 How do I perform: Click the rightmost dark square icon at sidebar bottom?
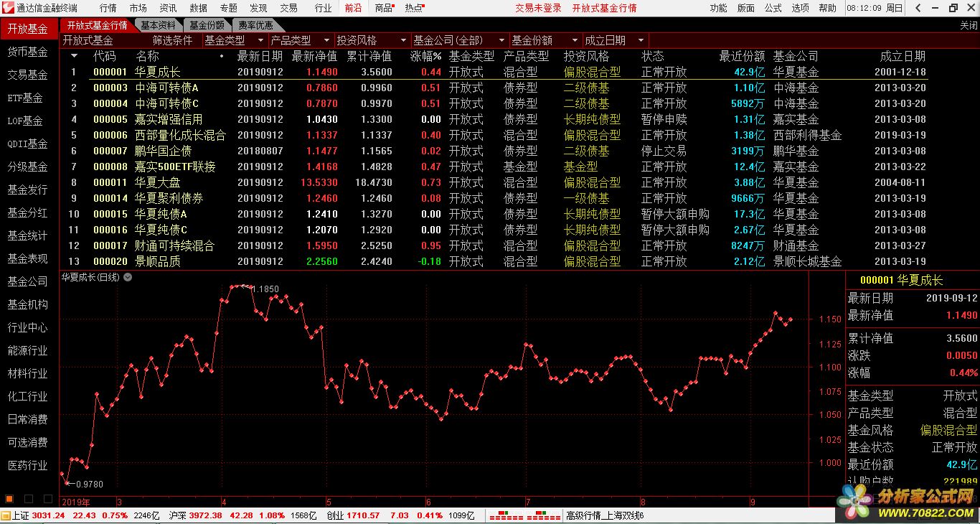click(x=48, y=498)
